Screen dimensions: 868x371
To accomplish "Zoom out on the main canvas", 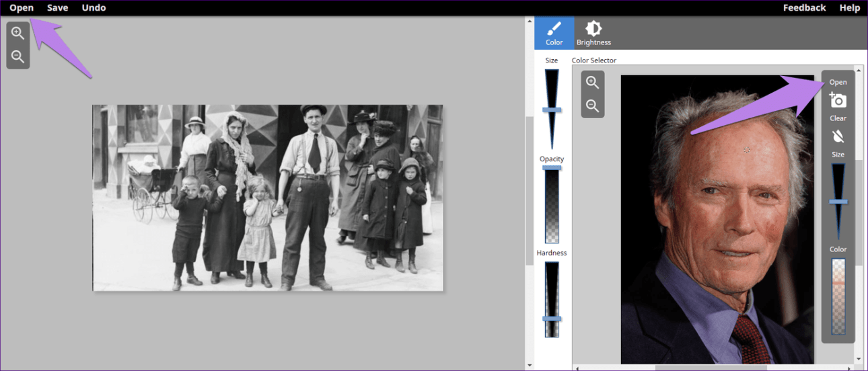I will tap(18, 56).
